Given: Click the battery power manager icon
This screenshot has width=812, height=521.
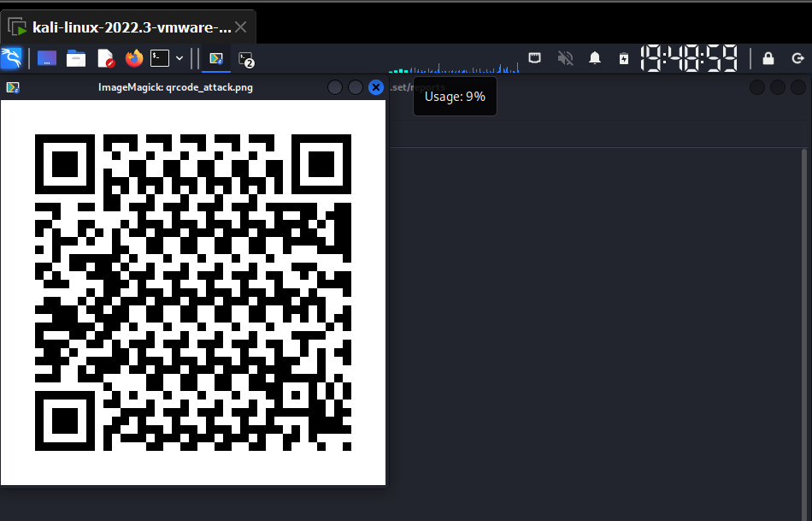Looking at the screenshot, I should [624, 58].
